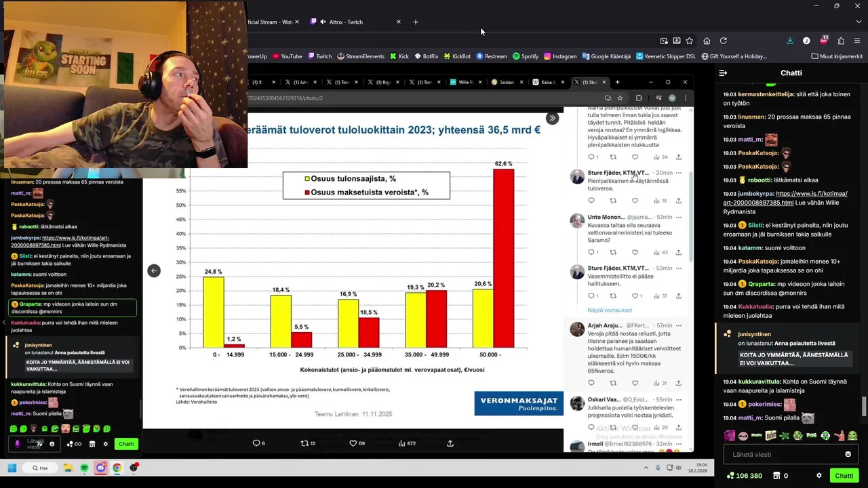Open inner browser three-dot menu
This screenshot has height=488, width=868.
686,98
